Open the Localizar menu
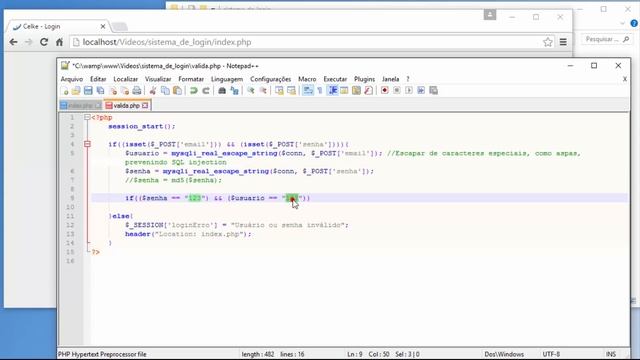 tap(125, 79)
